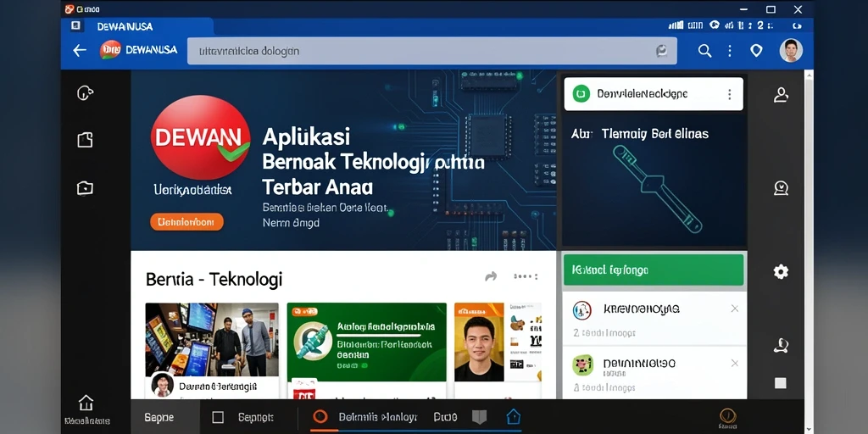Screen dimensions: 868x434
Task: Open settings gear in right sidebar
Action: coord(781,272)
